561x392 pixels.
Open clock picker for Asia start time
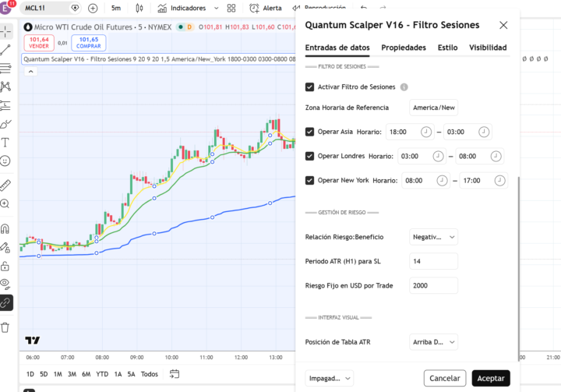(425, 132)
